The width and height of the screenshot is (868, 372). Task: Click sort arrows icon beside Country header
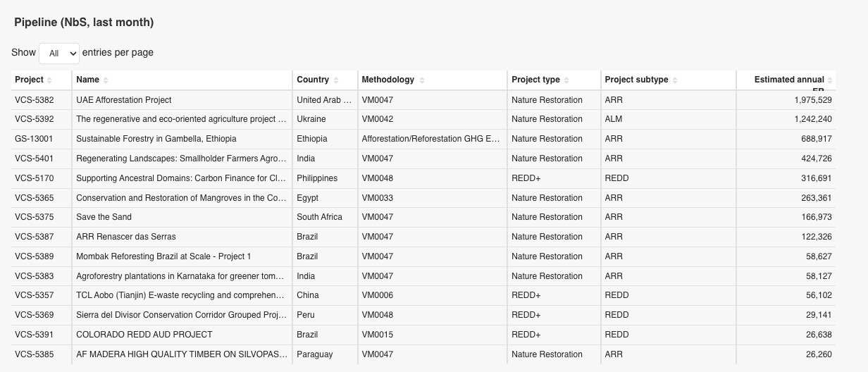(x=336, y=80)
